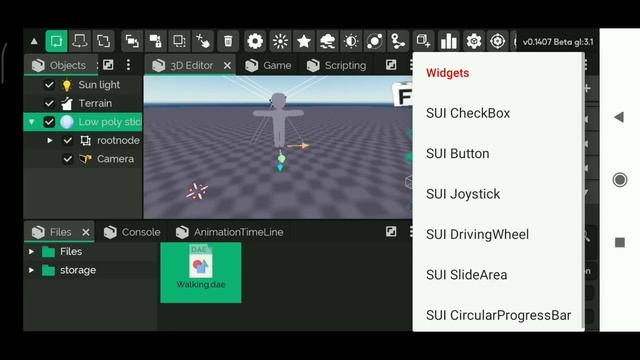Image resolution: width=640 pixels, height=360 pixels.
Task: Select the Camera object in hierarchy
Action: click(83, 159)
